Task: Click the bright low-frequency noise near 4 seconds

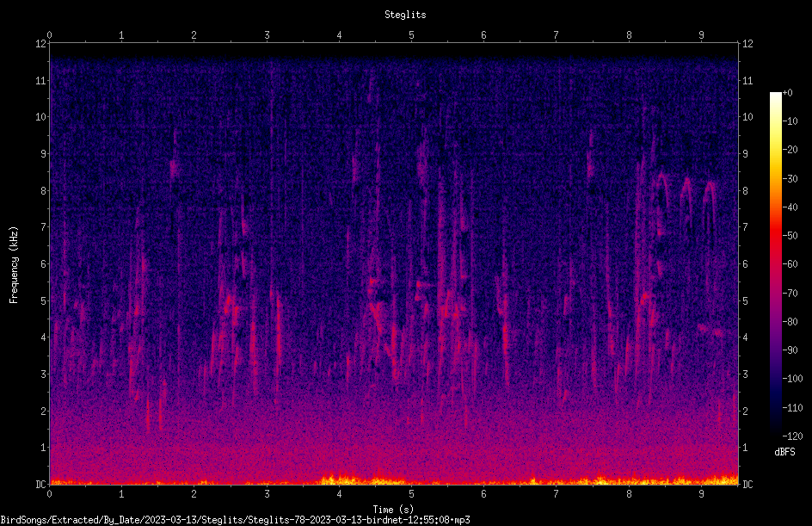Action: click(341, 480)
